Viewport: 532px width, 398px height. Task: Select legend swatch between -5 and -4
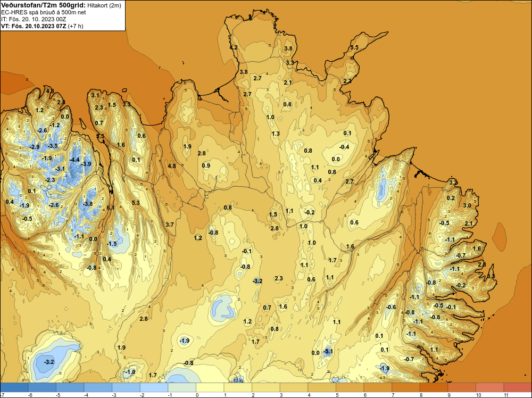pos(70,387)
